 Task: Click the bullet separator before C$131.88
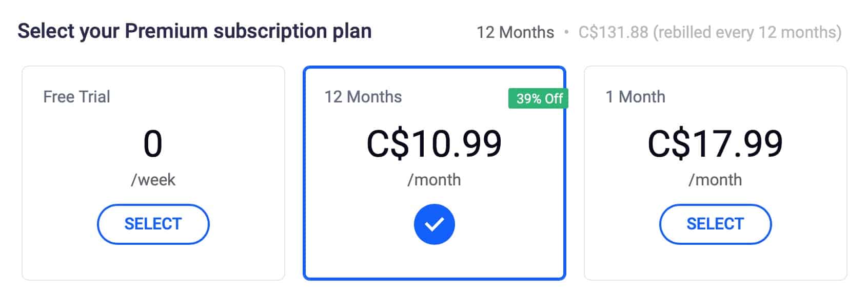coord(566,32)
